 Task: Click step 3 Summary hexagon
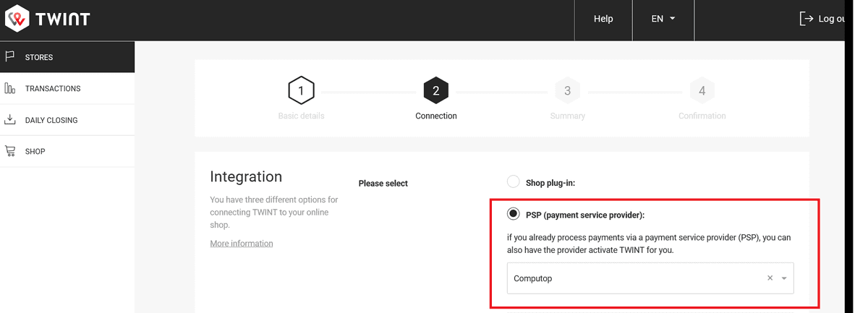568,91
